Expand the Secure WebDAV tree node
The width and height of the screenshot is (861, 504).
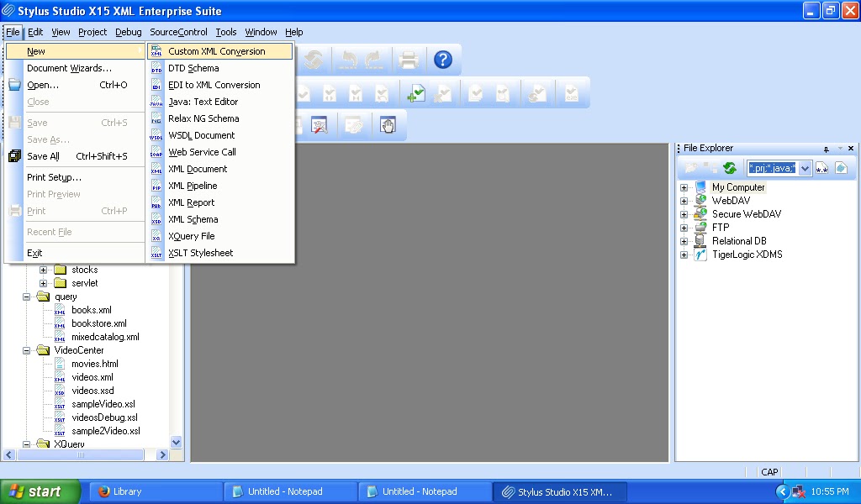click(x=684, y=214)
